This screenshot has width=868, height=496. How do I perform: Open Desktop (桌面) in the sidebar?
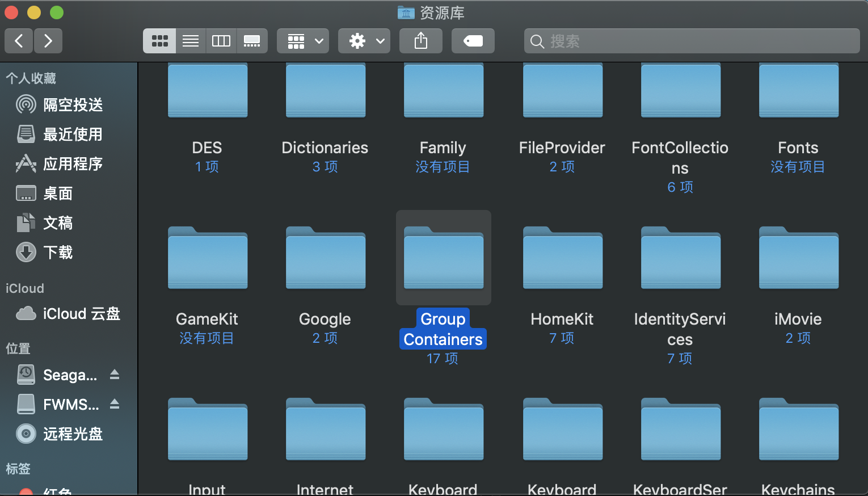pos(68,193)
